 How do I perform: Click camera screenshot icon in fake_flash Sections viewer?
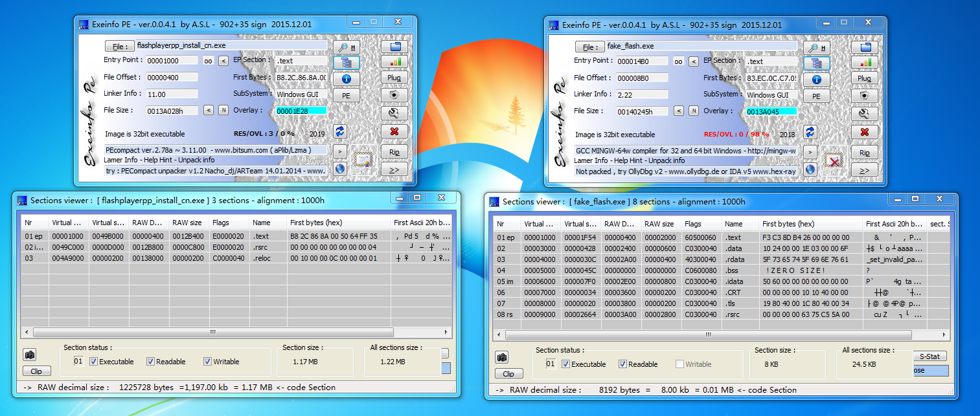pos(503,358)
